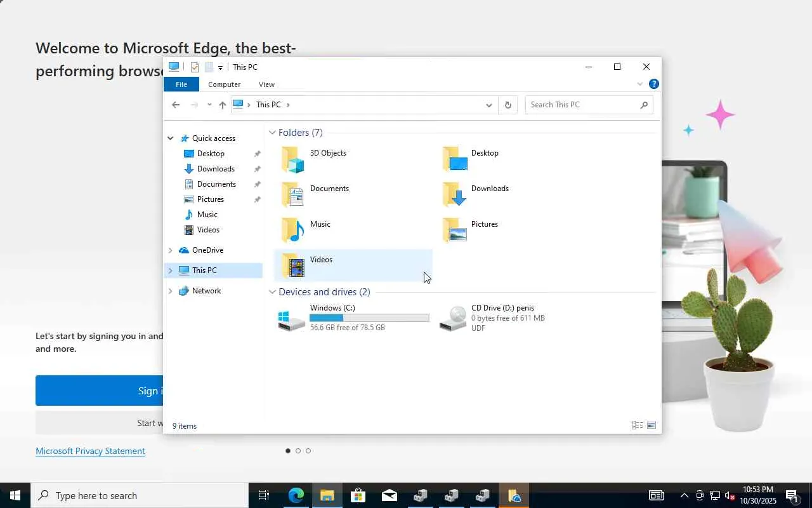
Task: Go to Videos under Quick access
Action: 208,230
